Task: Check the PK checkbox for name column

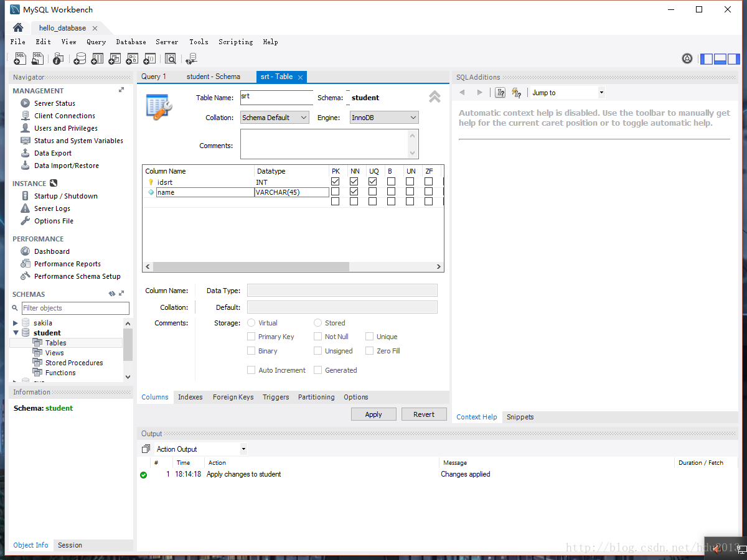Action: coord(336,192)
